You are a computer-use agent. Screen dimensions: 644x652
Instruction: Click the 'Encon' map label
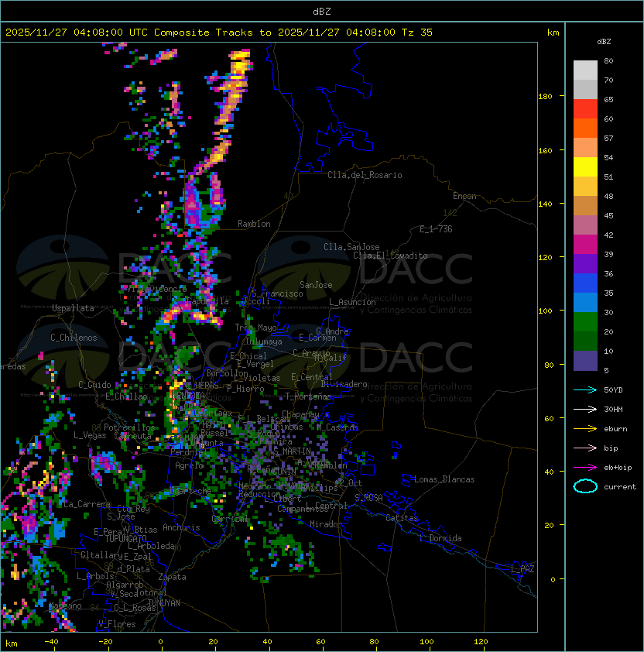(x=464, y=196)
